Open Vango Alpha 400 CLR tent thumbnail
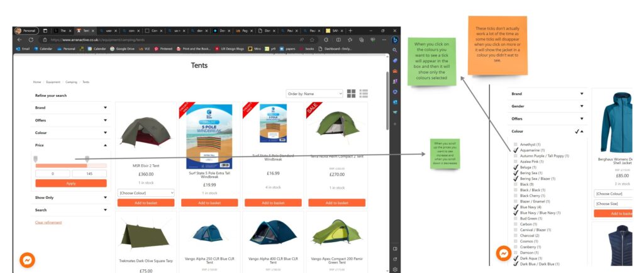The width and height of the screenshot is (644, 273). pos(273,233)
